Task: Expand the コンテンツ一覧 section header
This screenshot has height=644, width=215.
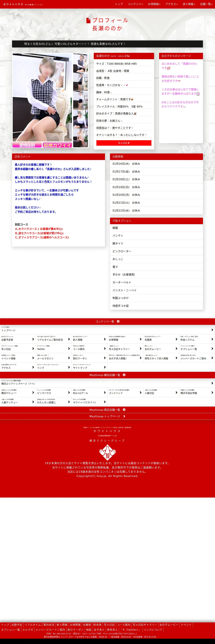Action: pos(107,321)
